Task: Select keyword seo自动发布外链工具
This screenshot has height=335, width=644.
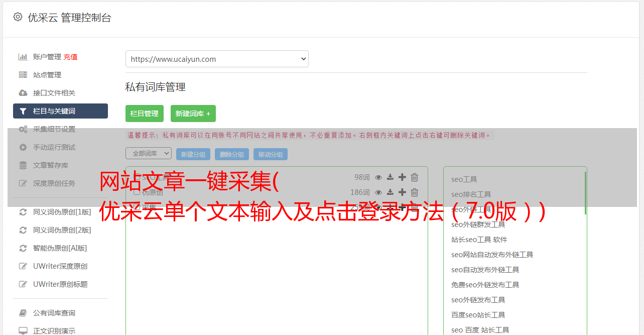Action: (485, 270)
